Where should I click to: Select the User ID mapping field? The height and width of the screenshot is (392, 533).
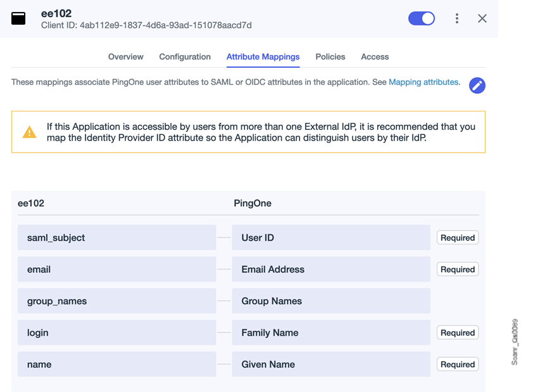[331, 237]
